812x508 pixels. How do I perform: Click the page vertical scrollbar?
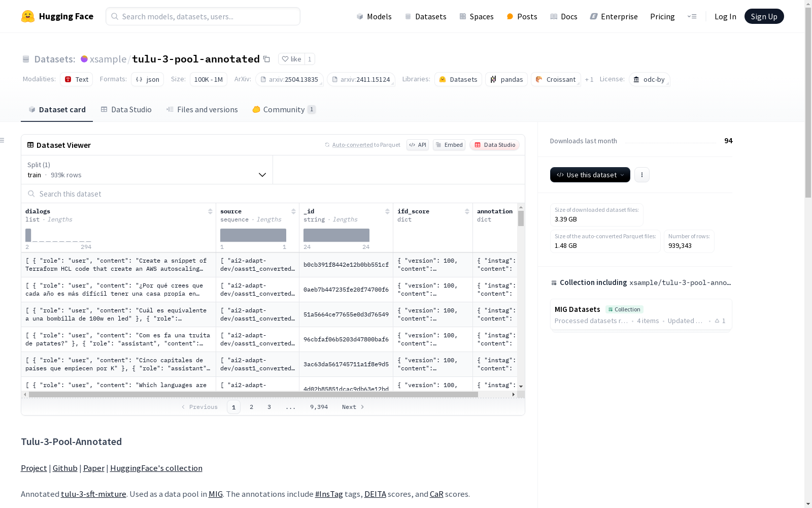(x=808, y=102)
